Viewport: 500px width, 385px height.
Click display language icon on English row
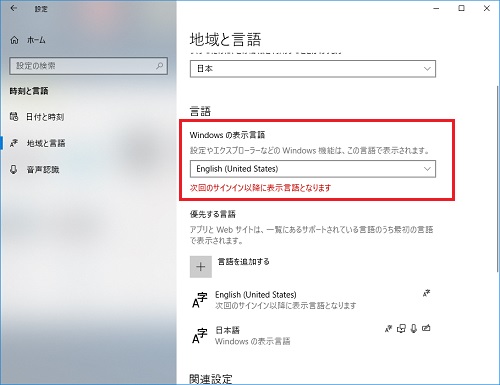tap(426, 293)
